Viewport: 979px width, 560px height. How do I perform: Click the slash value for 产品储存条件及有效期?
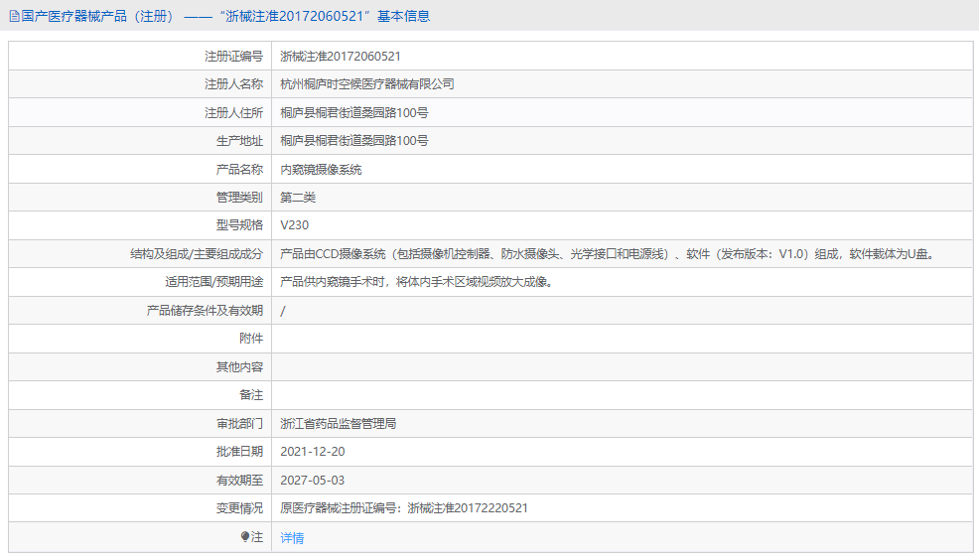pos(283,311)
